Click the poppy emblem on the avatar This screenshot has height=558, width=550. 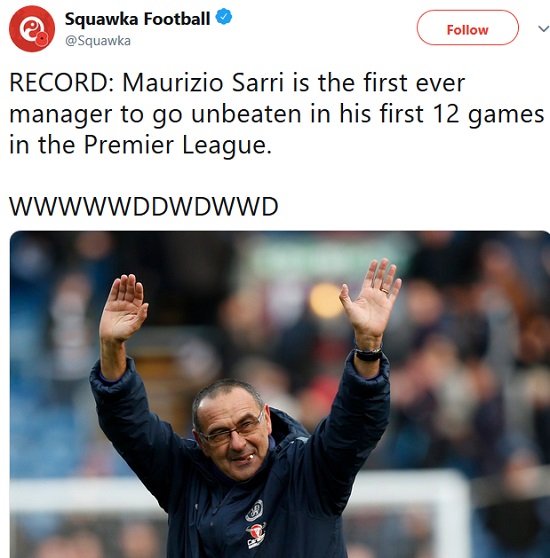(x=42, y=39)
